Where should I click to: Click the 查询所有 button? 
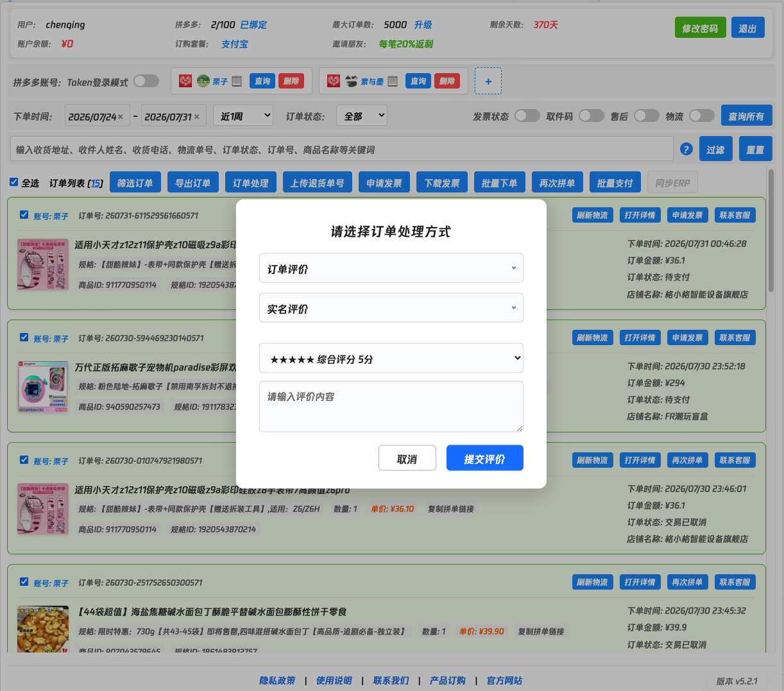click(x=747, y=115)
